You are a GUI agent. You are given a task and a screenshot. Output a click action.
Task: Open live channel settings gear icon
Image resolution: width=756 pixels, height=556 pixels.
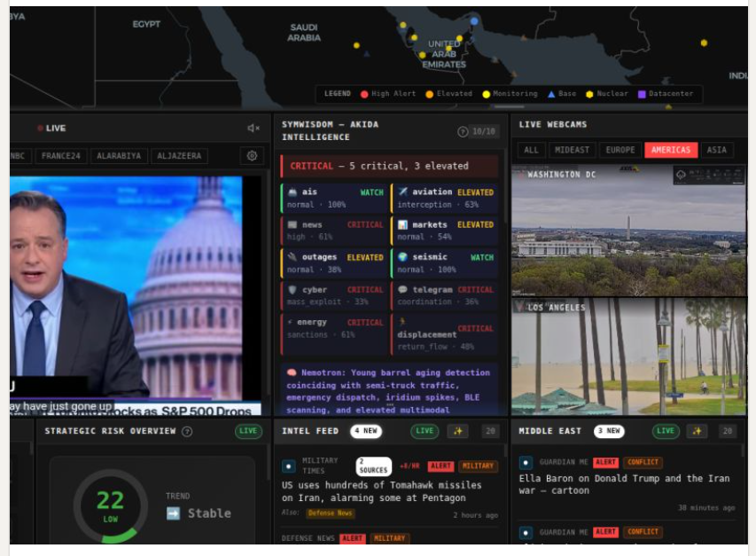252,156
